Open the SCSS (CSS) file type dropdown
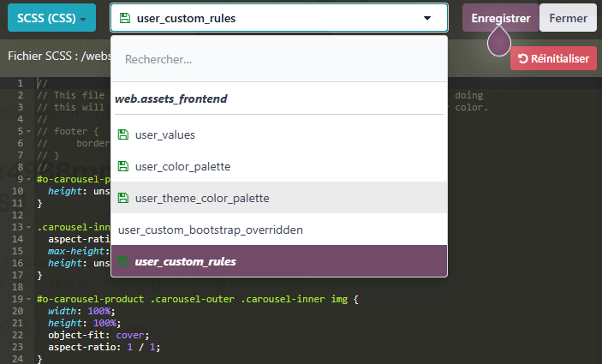Viewport: 602px width, 364px height. (51, 18)
